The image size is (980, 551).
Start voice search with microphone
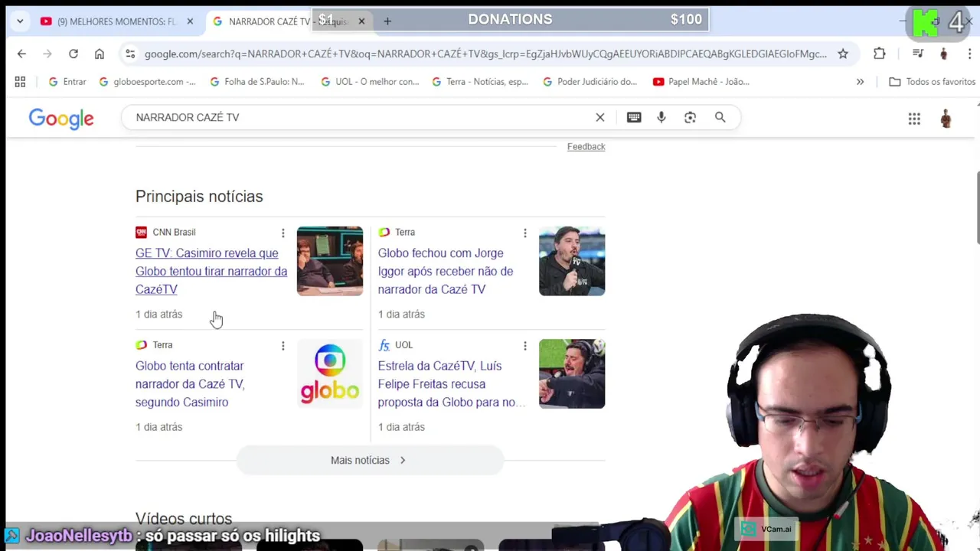(x=661, y=117)
